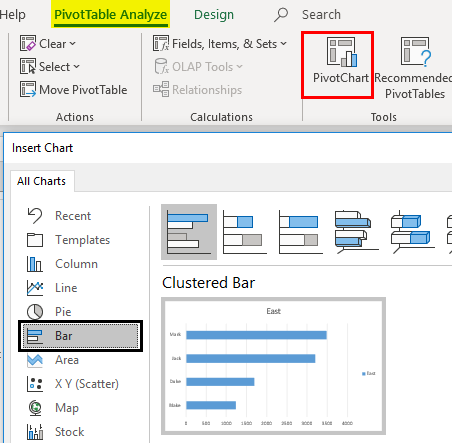Select the Clustered Bar subtype icon
Screen dimensions: 452x443
click(x=189, y=232)
